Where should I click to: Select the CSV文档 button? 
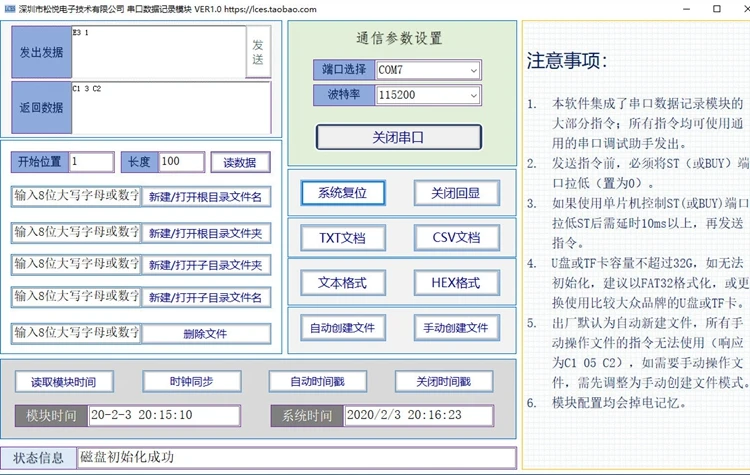pyautogui.click(x=456, y=238)
